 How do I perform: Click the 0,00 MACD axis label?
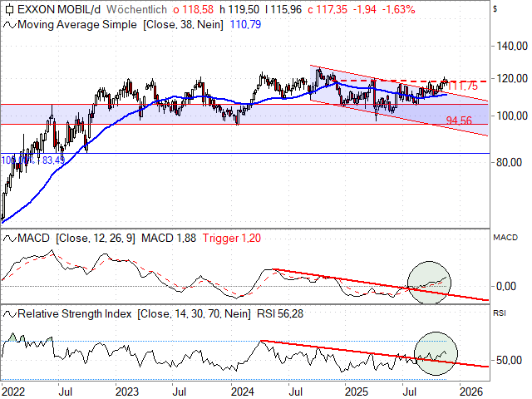tap(506, 287)
